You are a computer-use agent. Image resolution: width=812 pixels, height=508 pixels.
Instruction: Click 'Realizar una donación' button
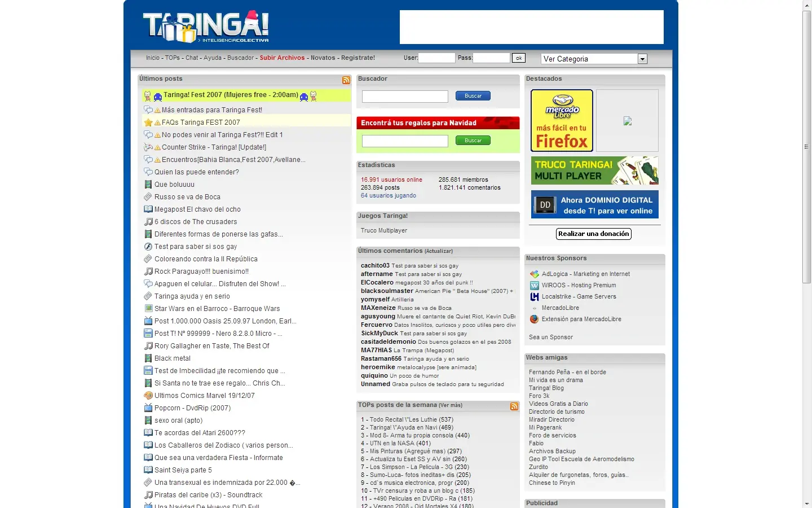(x=594, y=234)
